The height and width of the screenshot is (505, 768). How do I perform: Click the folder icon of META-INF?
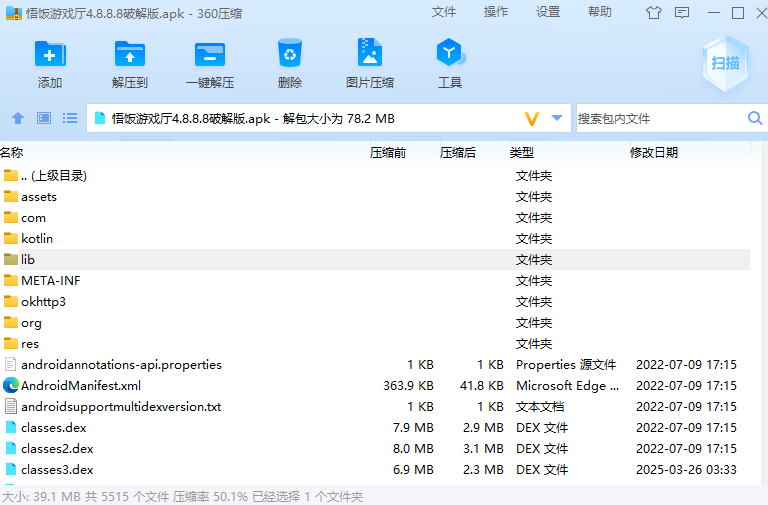pyautogui.click(x=11, y=280)
